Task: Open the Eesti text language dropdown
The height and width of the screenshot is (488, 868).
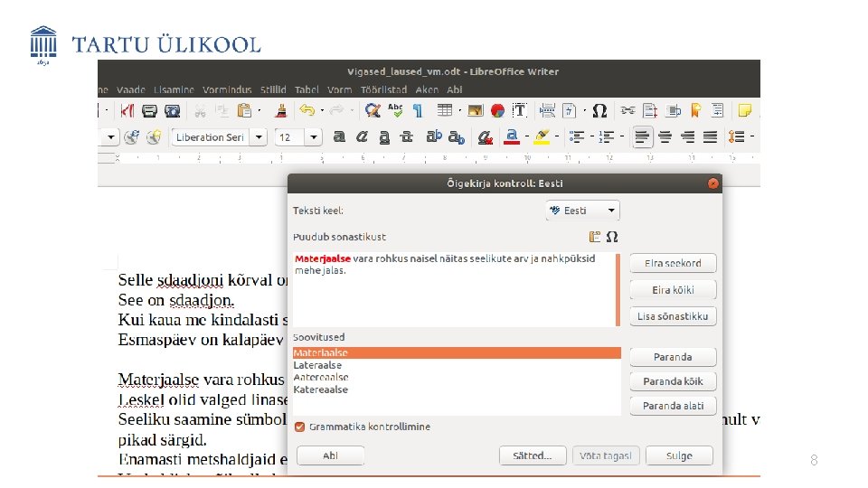Action: tap(582, 211)
